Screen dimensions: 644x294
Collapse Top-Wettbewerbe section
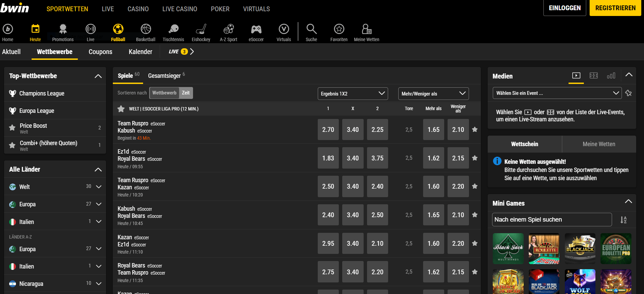(98, 76)
